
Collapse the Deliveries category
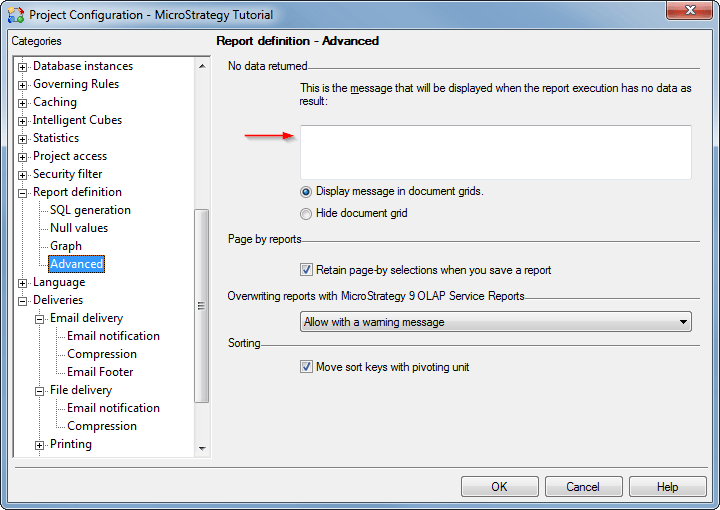(x=22, y=301)
